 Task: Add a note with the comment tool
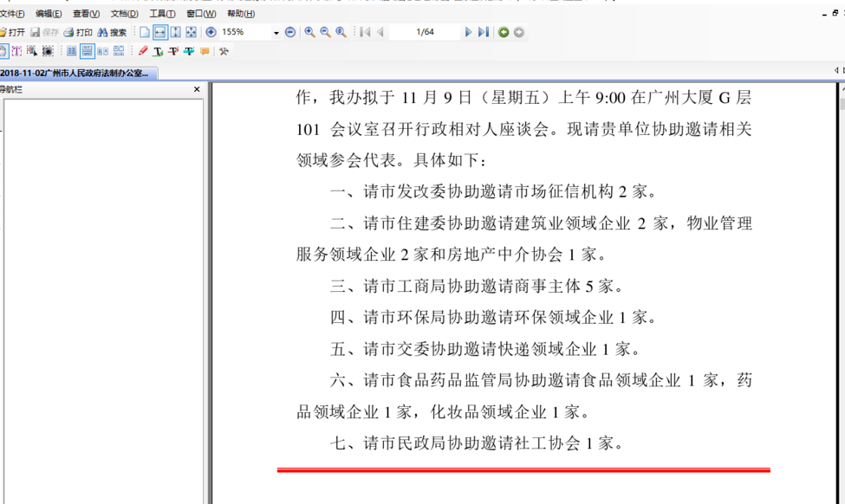click(205, 51)
